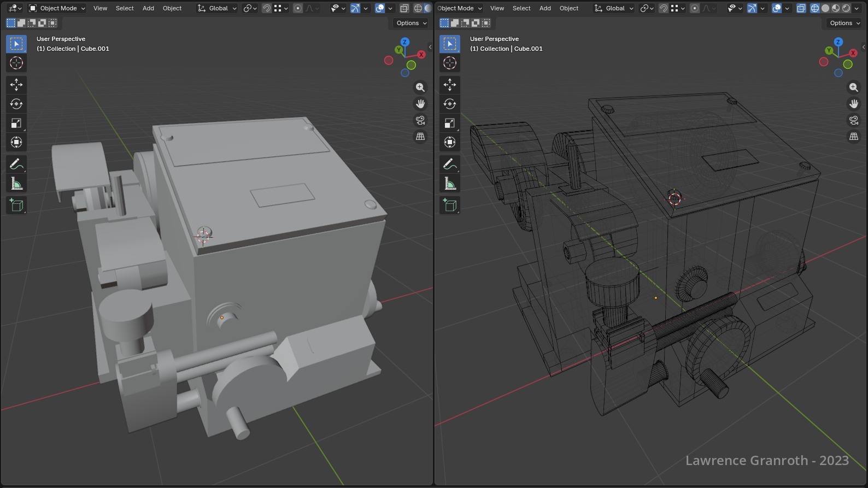868x488 pixels.
Task: Activate the Scale tool in left viewport
Action: coord(16,123)
